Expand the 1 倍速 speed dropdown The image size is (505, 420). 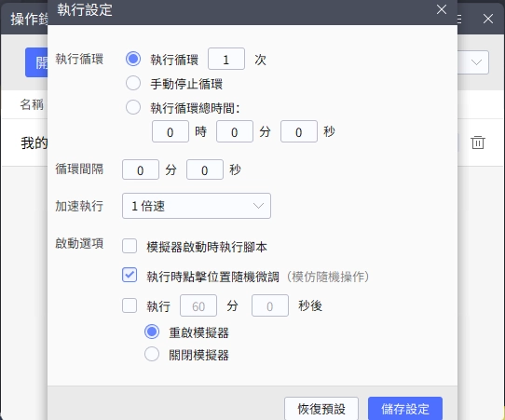pos(197,206)
